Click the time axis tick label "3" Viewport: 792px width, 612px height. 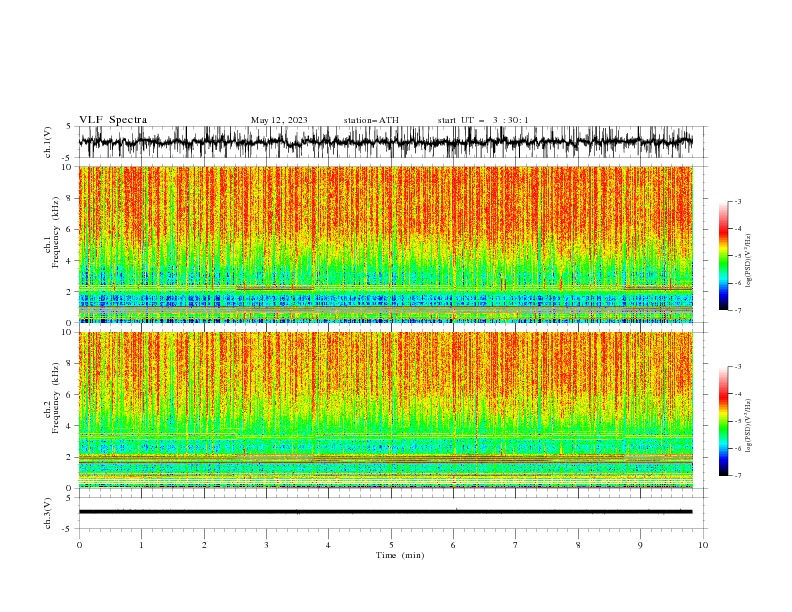(x=266, y=545)
